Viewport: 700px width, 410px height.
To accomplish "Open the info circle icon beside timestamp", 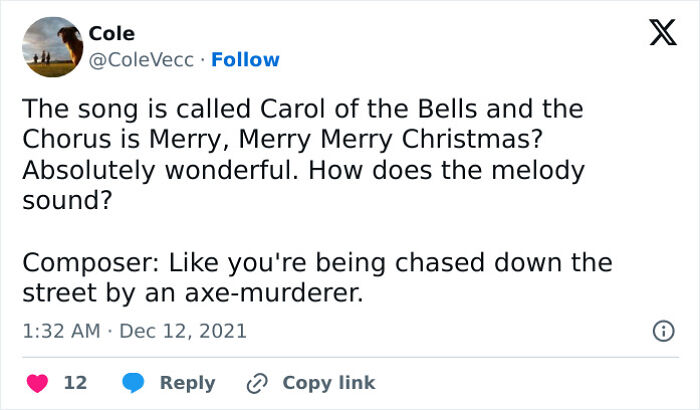I will click(x=661, y=330).
